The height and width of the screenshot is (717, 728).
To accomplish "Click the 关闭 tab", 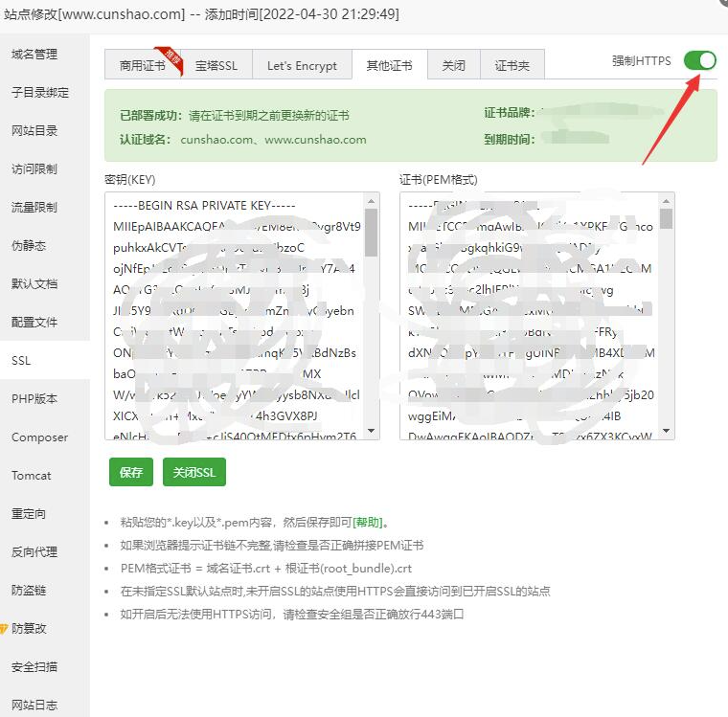I will 454,65.
